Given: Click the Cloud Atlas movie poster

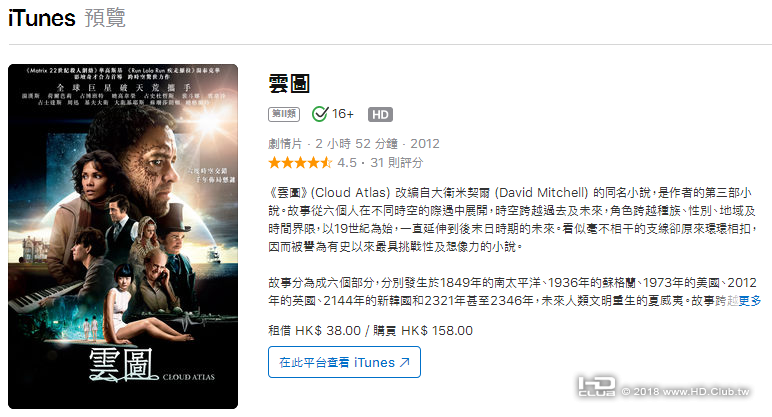Looking at the screenshot, I should click(123, 236).
